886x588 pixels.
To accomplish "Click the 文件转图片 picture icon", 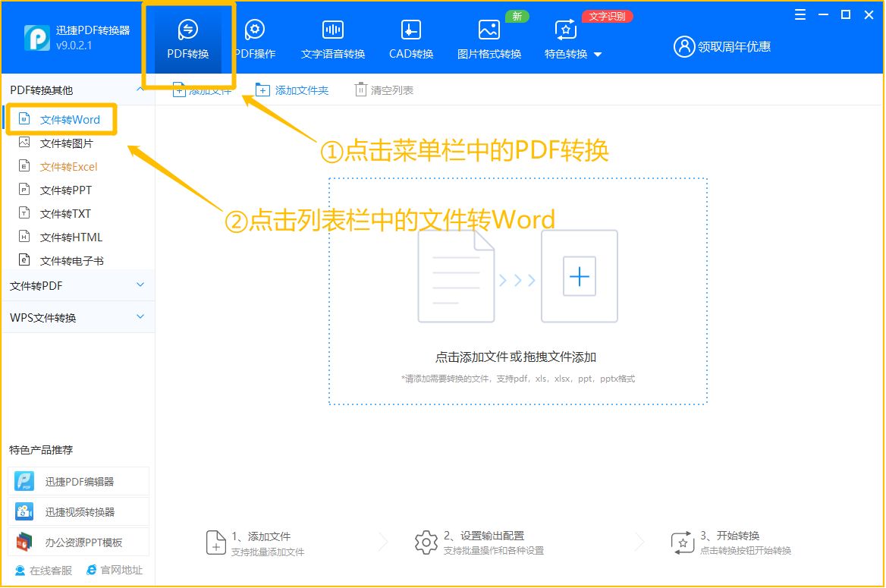I will 24,142.
